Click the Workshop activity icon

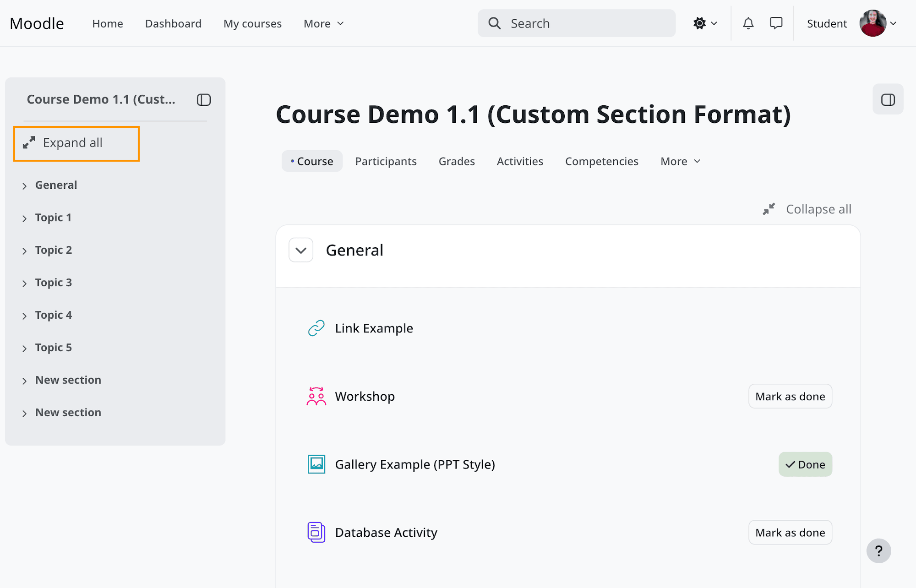pos(316,397)
